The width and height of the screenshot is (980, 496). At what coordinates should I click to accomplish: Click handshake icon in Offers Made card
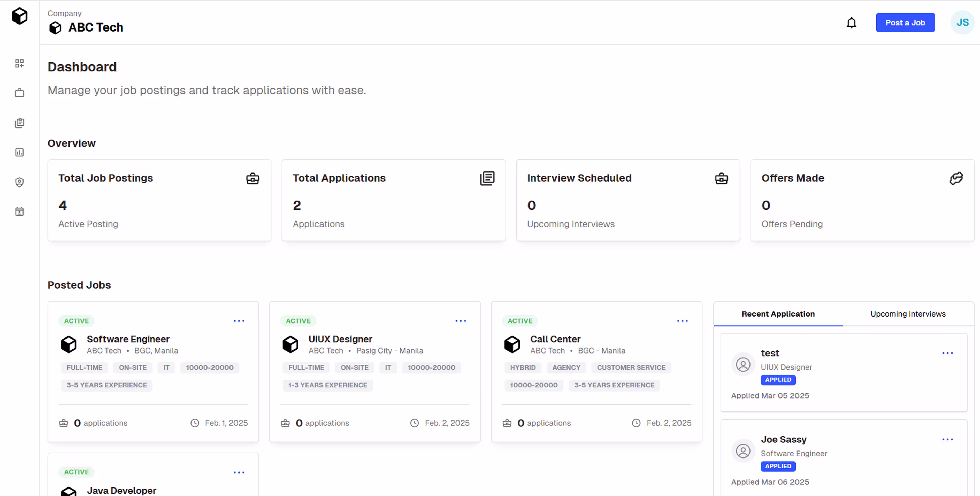click(x=956, y=178)
